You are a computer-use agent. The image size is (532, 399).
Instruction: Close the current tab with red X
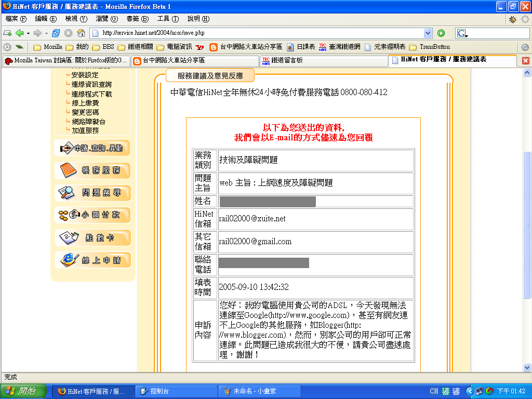click(x=525, y=61)
